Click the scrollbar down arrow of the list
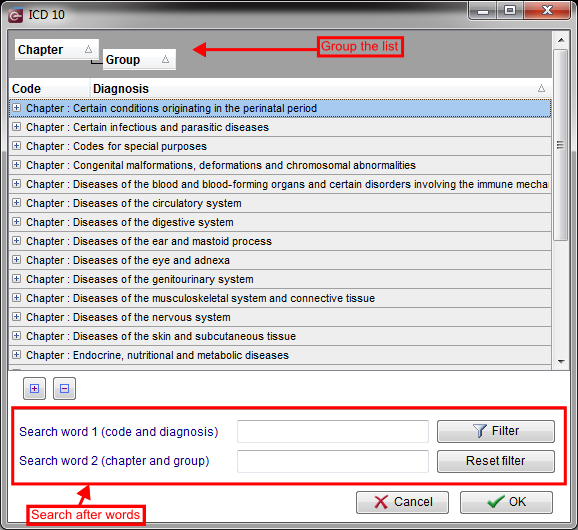This screenshot has width=578, height=530. 561,362
